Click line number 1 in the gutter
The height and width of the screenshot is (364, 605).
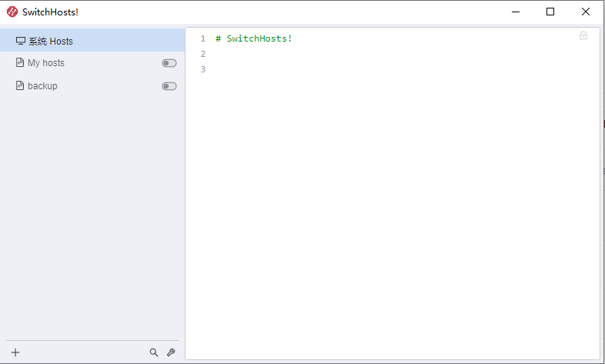coord(203,38)
